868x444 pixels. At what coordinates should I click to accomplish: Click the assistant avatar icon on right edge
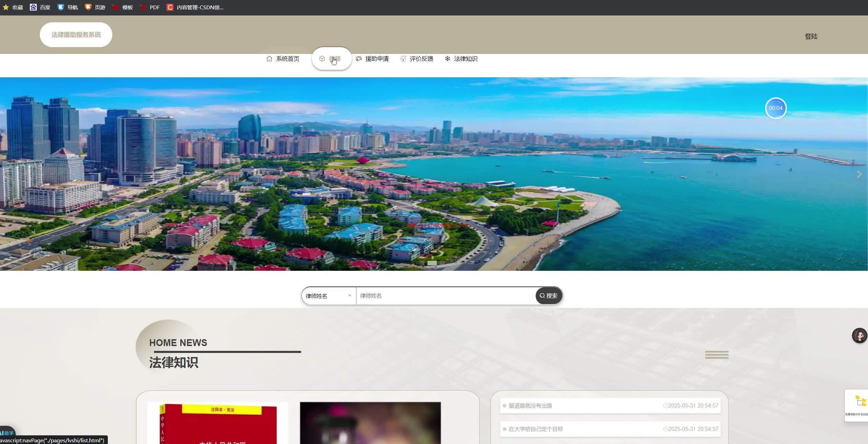(859, 335)
